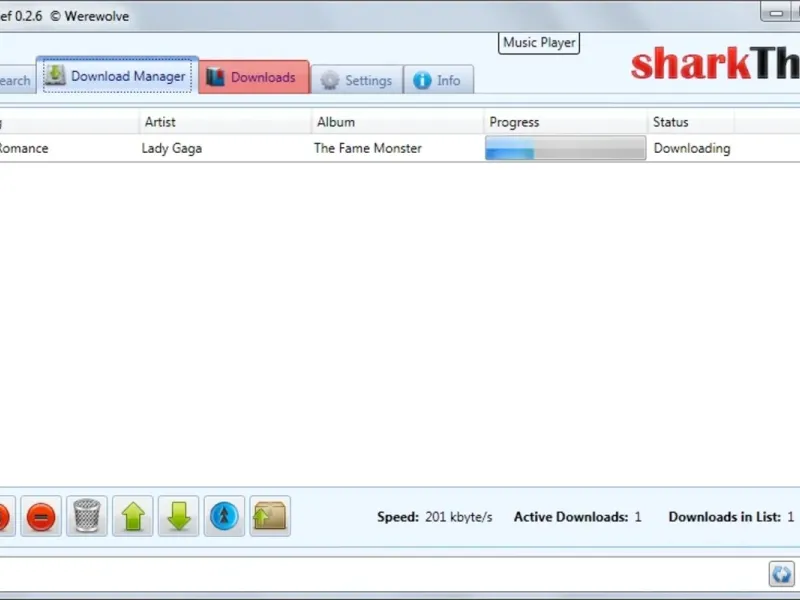Sort by the Album column header

(x=397, y=122)
